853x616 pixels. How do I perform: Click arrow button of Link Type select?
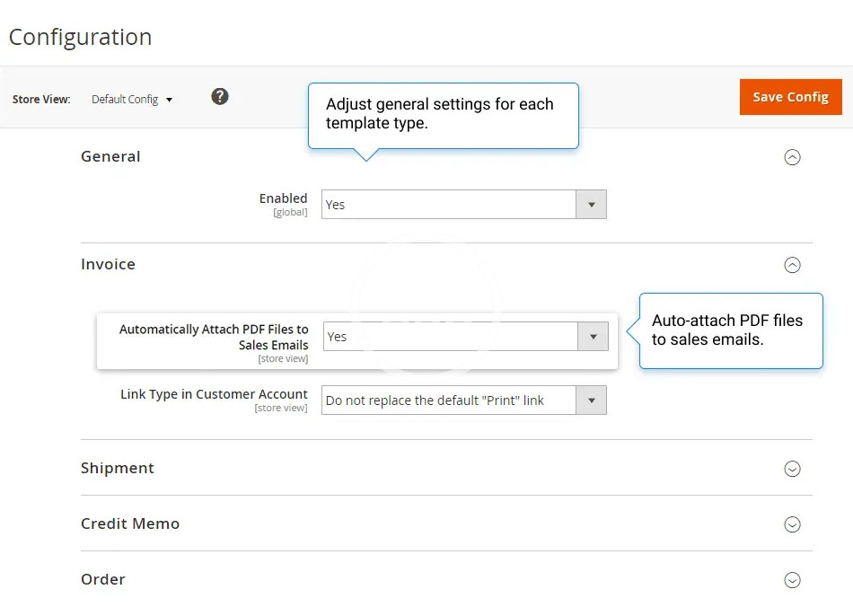tap(591, 400)
